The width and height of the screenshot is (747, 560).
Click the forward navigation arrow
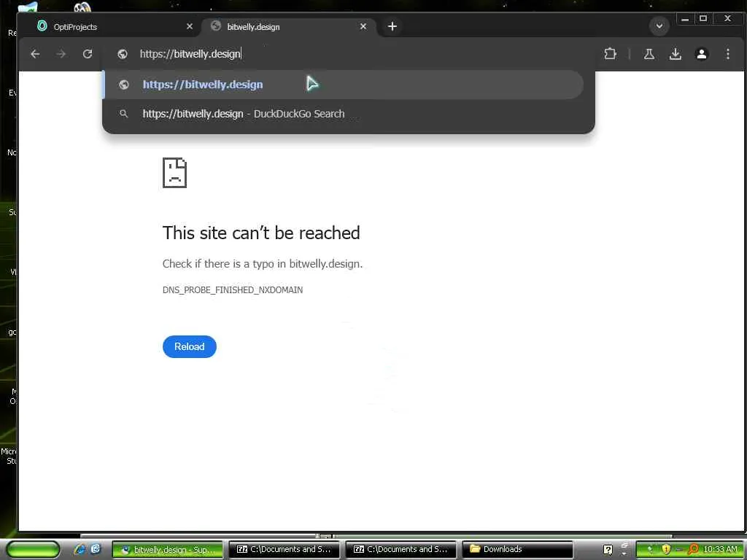point(61,54)
